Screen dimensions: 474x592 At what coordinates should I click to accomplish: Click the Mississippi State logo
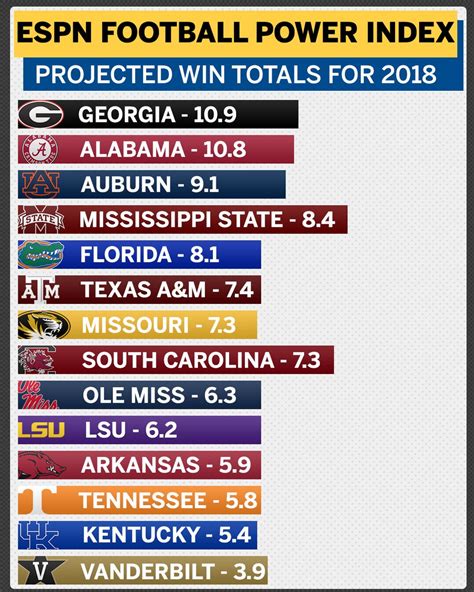[x=41, y=220]
